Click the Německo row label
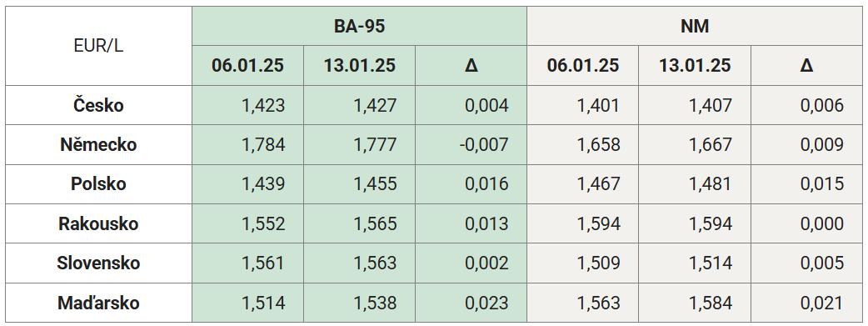This screenshot has width=868, height=326. (x=98, y=145)
